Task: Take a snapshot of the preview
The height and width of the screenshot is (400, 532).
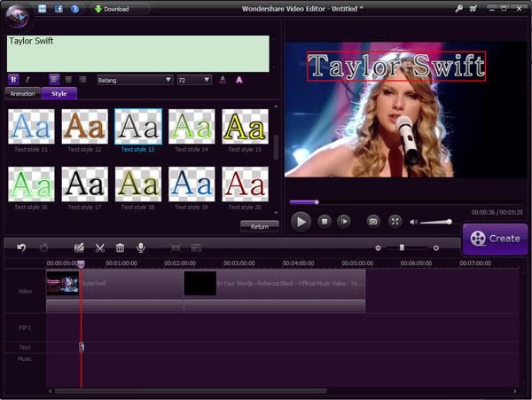Action: 373,222
